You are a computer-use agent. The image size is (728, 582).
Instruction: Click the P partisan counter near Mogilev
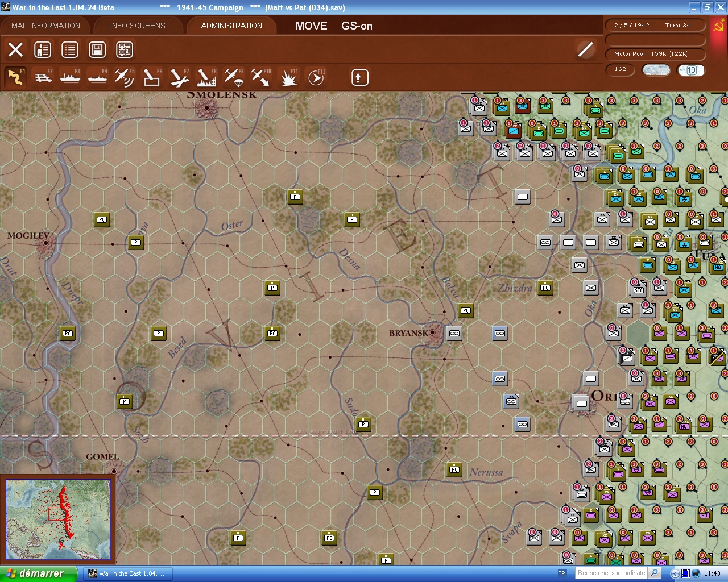[136, 243]
